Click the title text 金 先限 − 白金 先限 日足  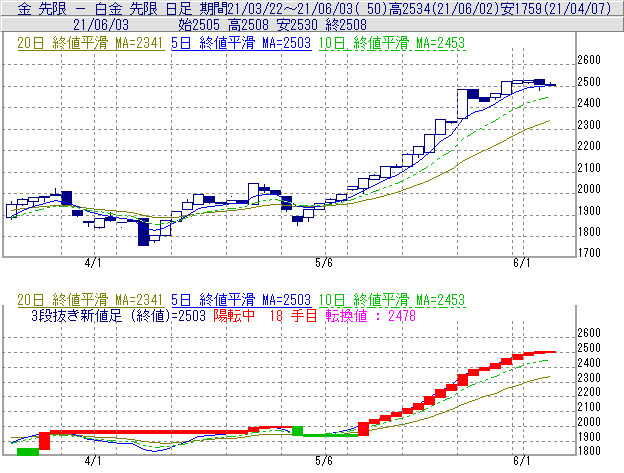click(x=105, y=9)
